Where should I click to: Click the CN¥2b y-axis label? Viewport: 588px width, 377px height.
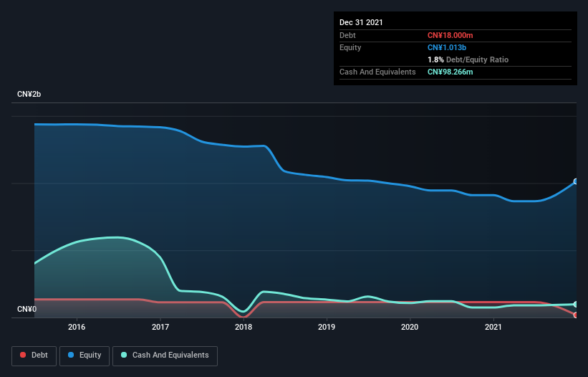click(29, 94)
